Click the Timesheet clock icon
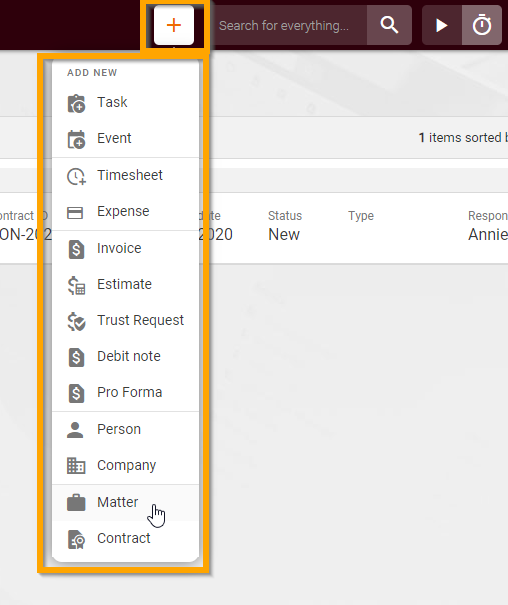This screenshot has width=508, height=605. 76,176
